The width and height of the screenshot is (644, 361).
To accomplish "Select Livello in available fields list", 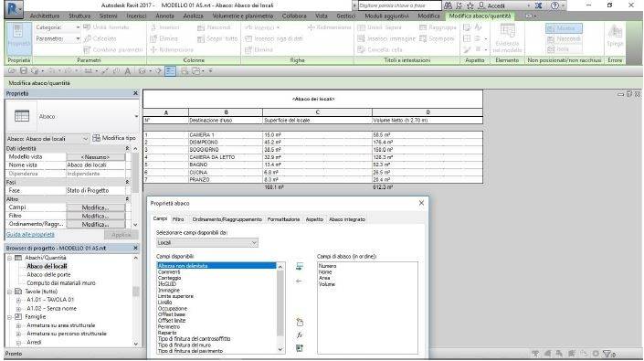I will 165,303.
